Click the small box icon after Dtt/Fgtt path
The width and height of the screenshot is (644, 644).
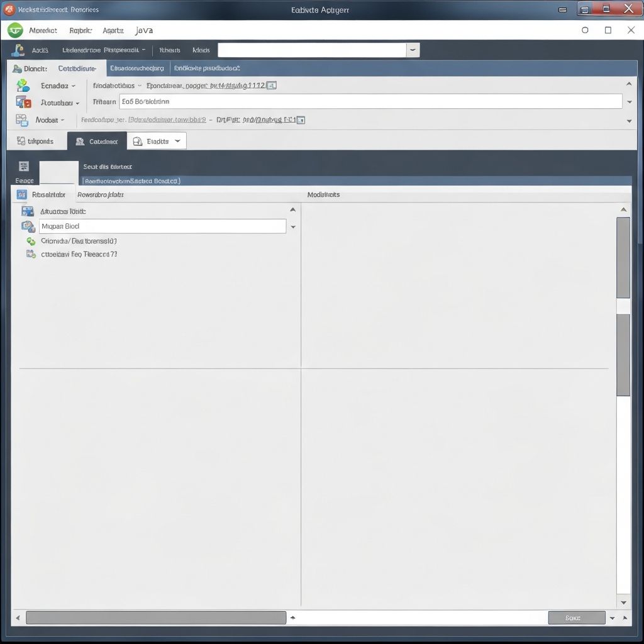(x=301, y=119)
